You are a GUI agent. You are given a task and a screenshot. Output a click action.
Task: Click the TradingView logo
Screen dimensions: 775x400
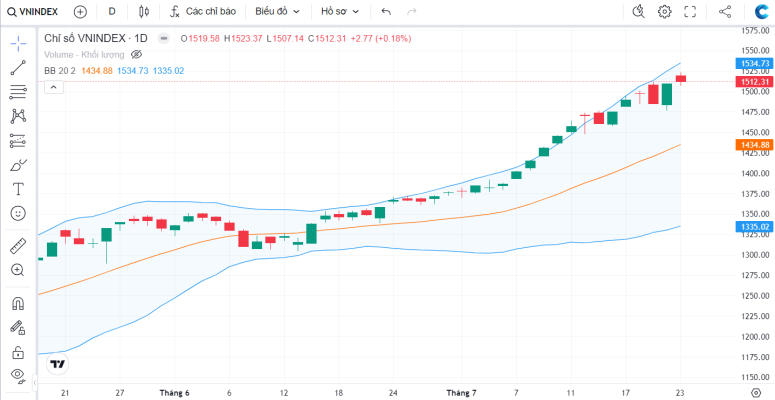click(57, 364)
